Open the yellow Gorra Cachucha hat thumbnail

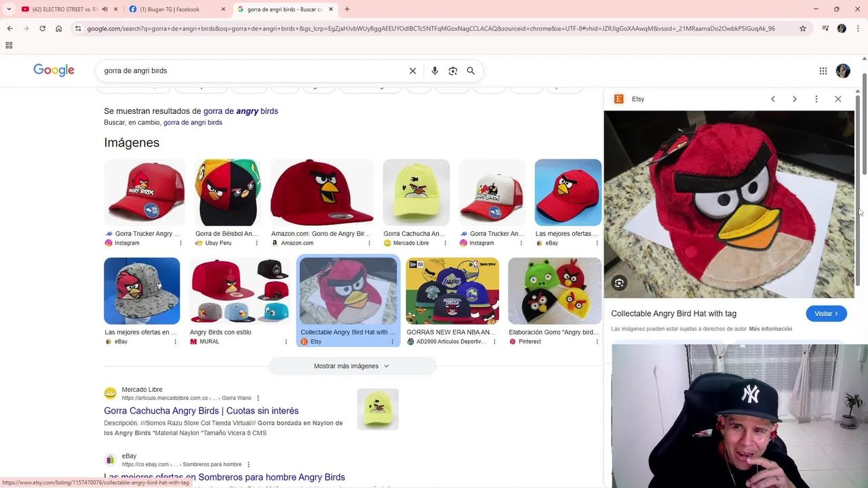416,192
